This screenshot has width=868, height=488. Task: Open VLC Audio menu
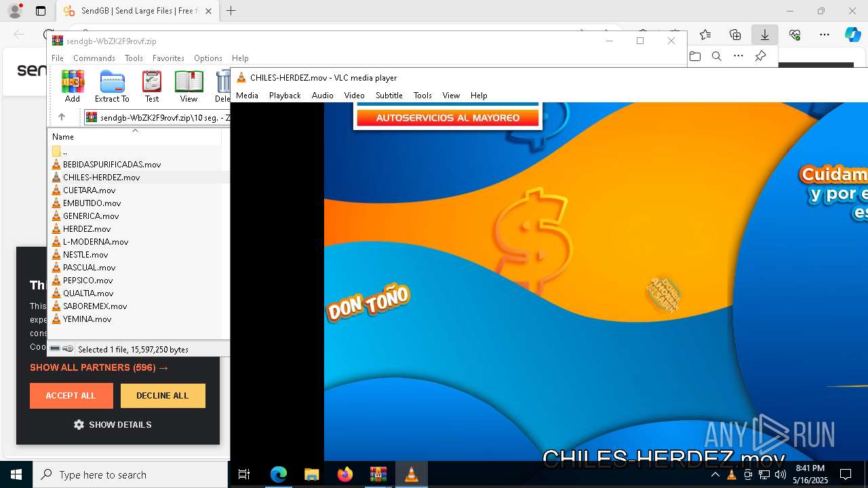(323, 96)
